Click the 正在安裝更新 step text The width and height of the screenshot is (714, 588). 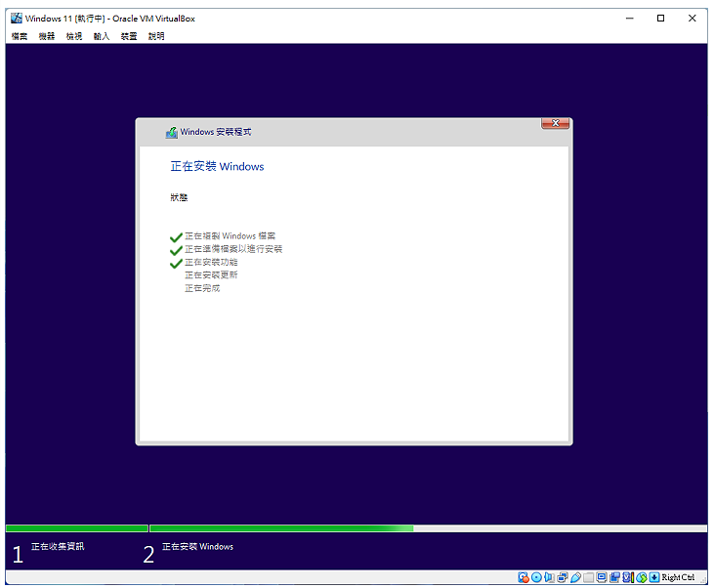(211, 274)
